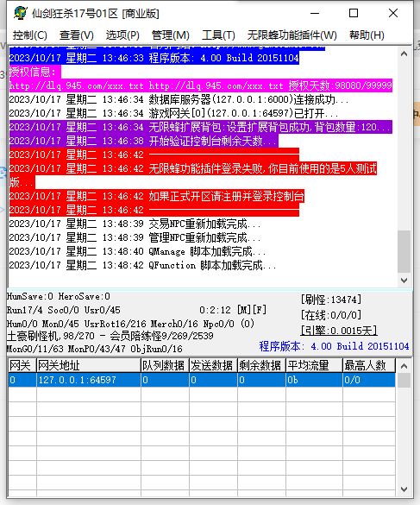Click the 土豪刷怪机 status line
Viewport: 420px width, 505px height.
coord(110,336)
